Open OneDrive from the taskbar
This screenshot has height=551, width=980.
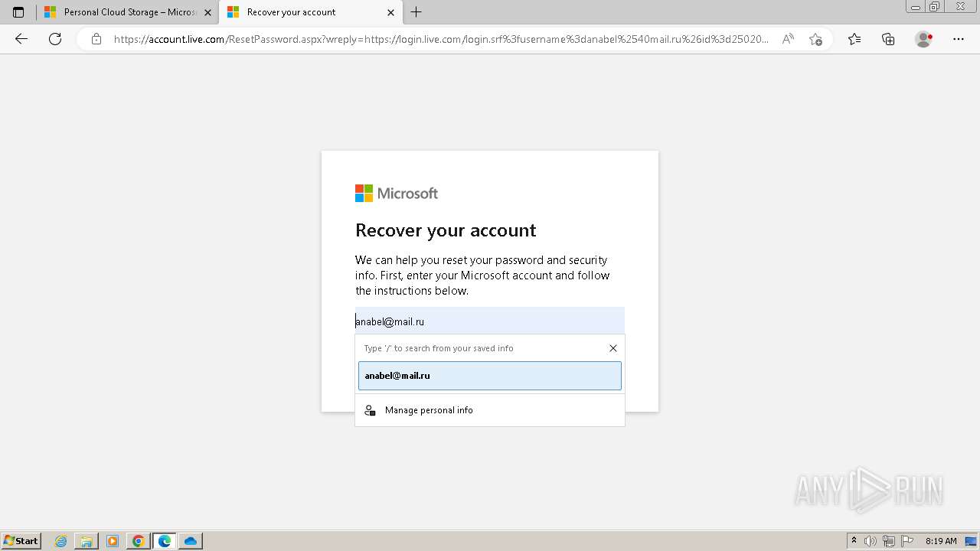tap(191, 541)
